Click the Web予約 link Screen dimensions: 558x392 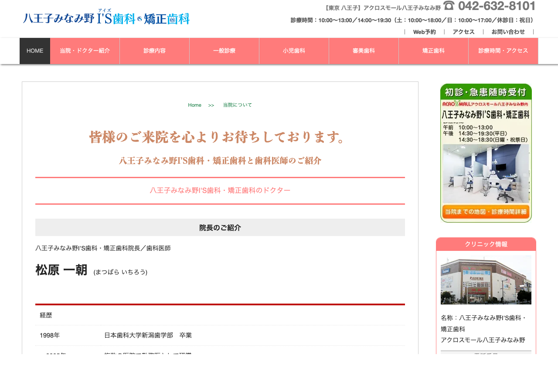click(425, 32)
